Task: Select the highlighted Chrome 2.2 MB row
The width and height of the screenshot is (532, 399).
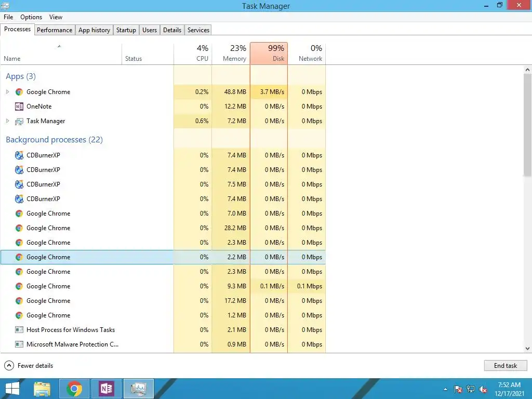Action: coord(163,257)
